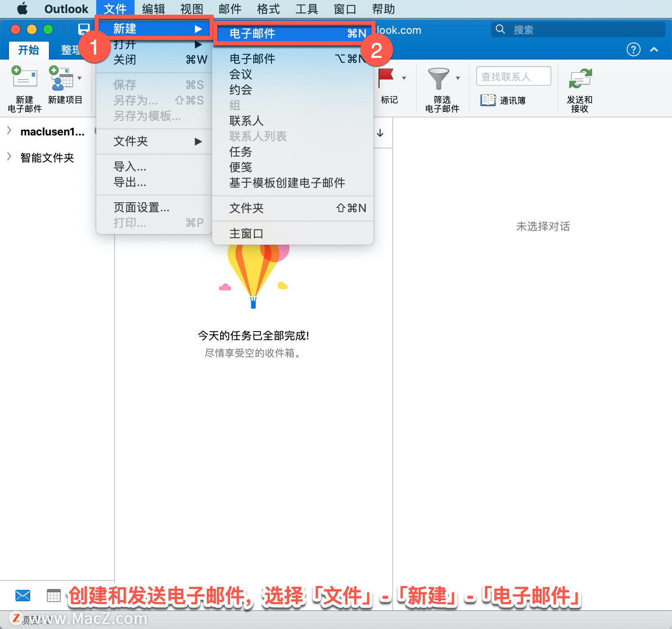Choose 便笺 from the New submenu

(293, 167)
